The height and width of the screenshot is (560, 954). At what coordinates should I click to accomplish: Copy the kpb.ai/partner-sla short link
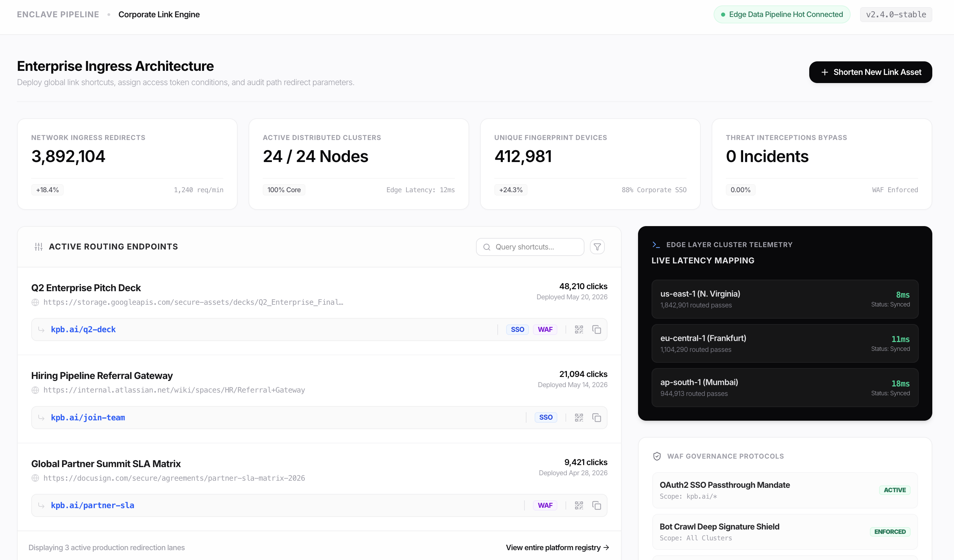pos(597,505)
